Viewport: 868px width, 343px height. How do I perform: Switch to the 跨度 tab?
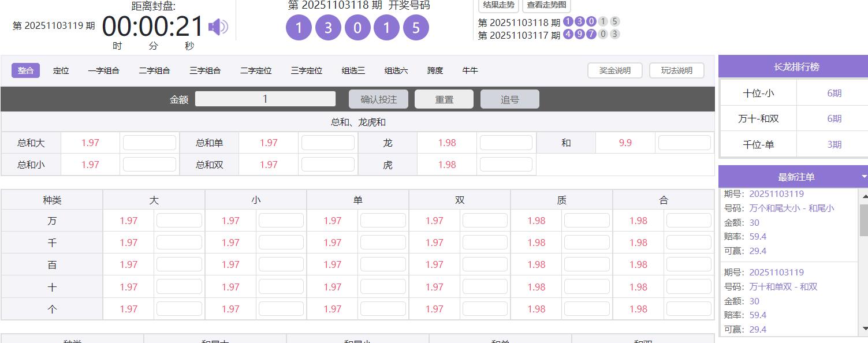coord(434,70)
